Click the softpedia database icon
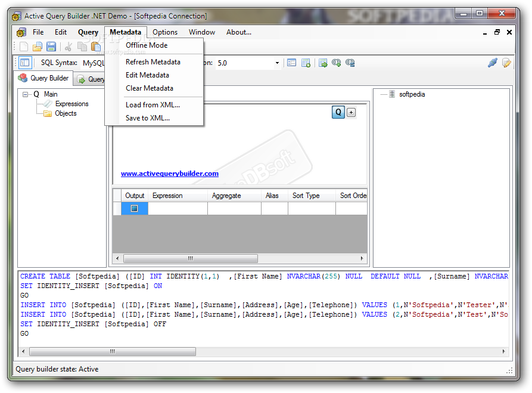Screen dimensions: 532x393 392,94
